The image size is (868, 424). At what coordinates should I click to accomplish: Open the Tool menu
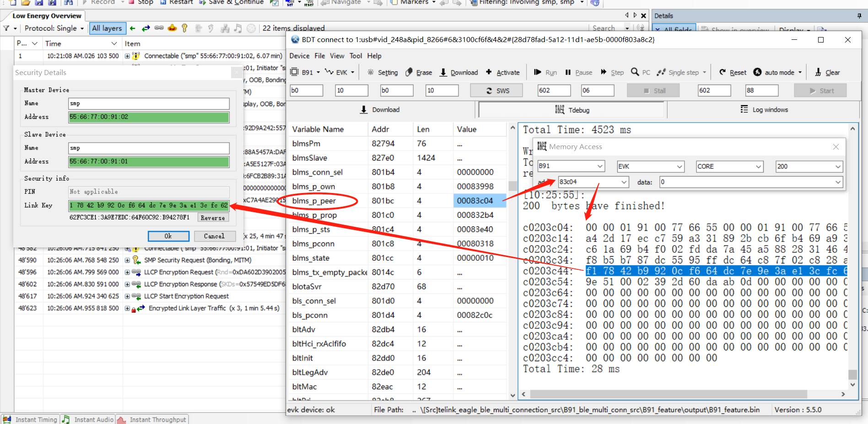(356, 56)
